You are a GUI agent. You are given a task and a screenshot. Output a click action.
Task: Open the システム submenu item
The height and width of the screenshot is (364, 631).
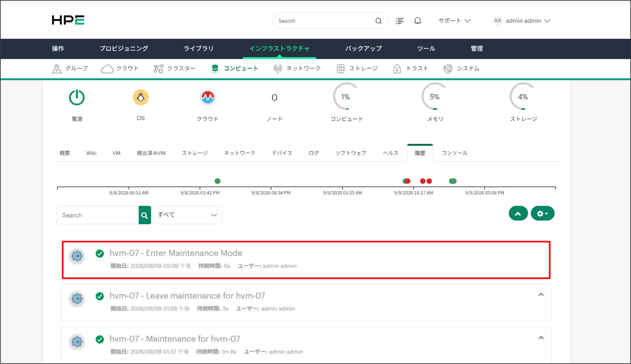[x=461, y=69]
